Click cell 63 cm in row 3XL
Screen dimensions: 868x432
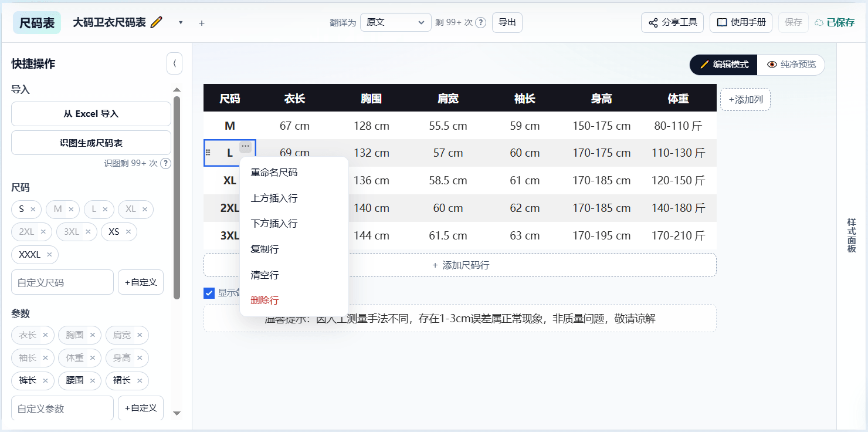[x=525, y=235]
